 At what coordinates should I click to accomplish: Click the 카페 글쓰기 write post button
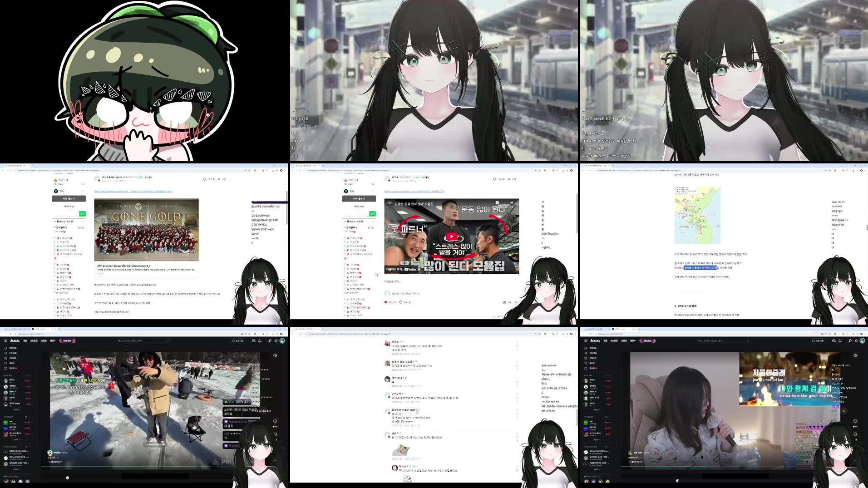tap(69, 198)
